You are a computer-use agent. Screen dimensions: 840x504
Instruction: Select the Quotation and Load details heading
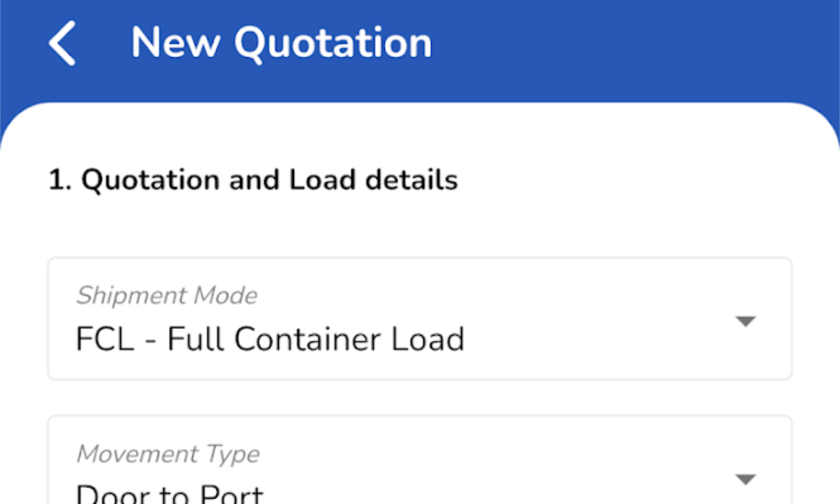click(x=252, y=180)
